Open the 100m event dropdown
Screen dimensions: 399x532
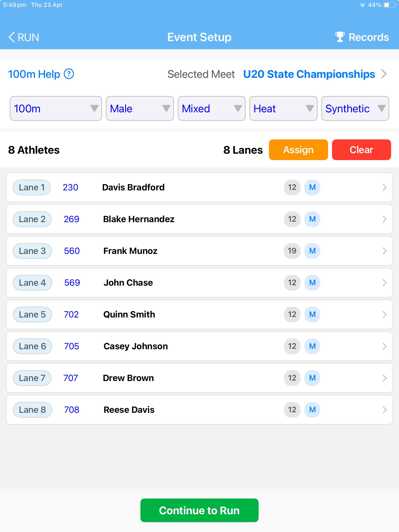55,108
